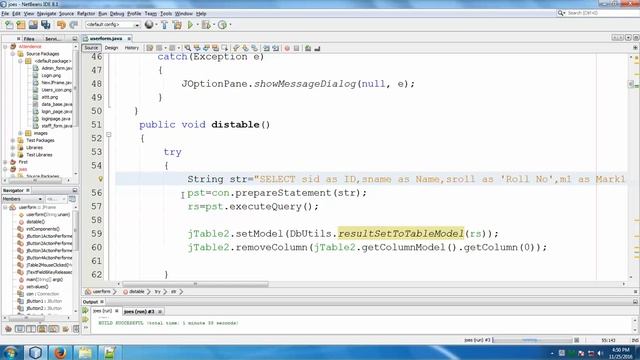The width and height of the screenshot is (640, 360).
Task: Collapse the Attendence project node
Action: 5,47
